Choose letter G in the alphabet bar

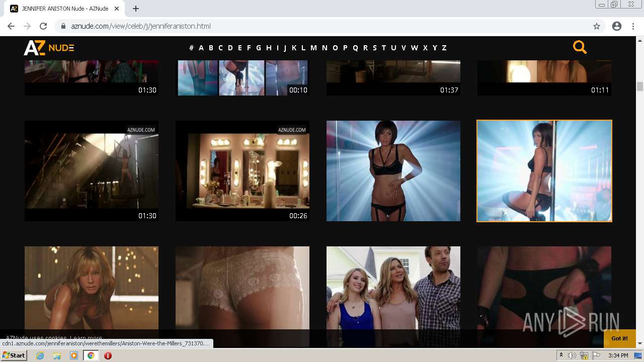tap(259, 48)
